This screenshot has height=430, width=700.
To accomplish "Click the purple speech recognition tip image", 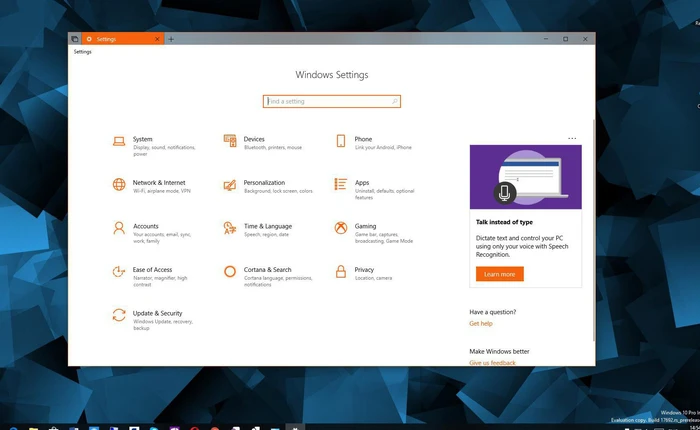I will pyautogui.click(x=525, y=177).
